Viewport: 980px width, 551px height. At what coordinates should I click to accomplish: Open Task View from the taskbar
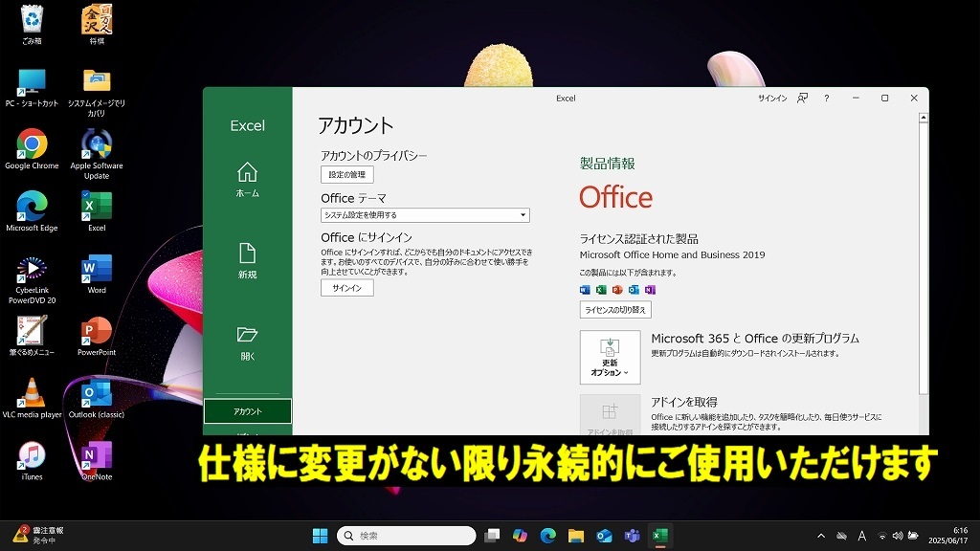[493, 536]
